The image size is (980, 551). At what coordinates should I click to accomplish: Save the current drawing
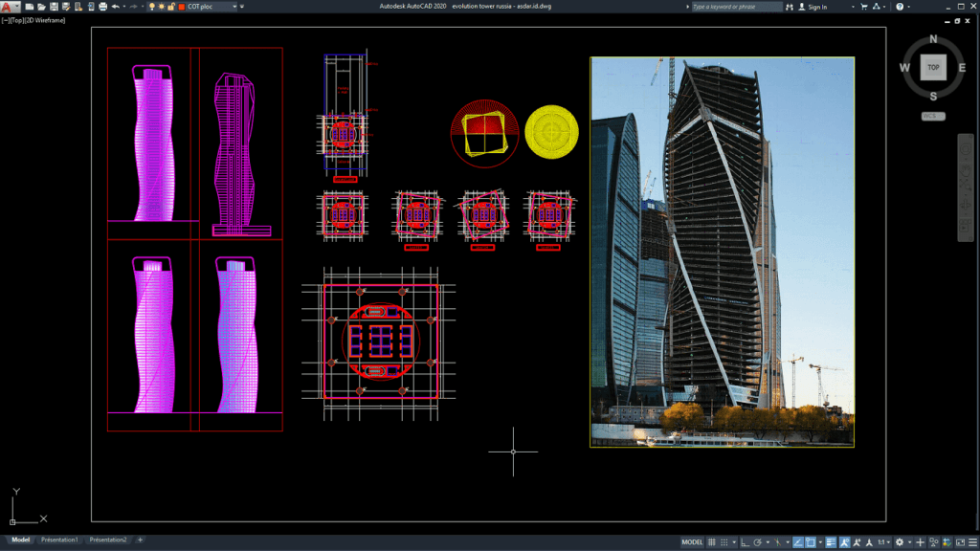click(56, 8)
